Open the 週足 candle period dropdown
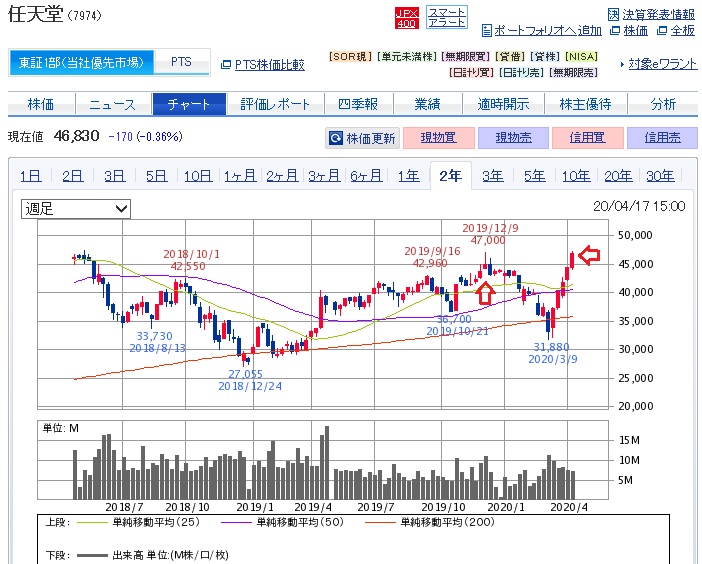Image resolution: width=702 pixels, height=564 pixels. coord(76,209)
